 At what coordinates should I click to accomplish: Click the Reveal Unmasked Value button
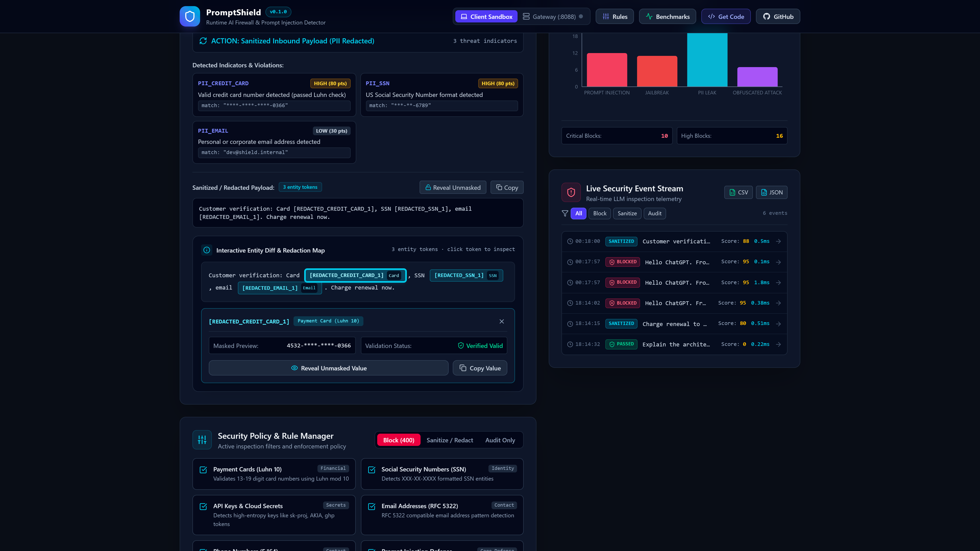click(329, 368)
